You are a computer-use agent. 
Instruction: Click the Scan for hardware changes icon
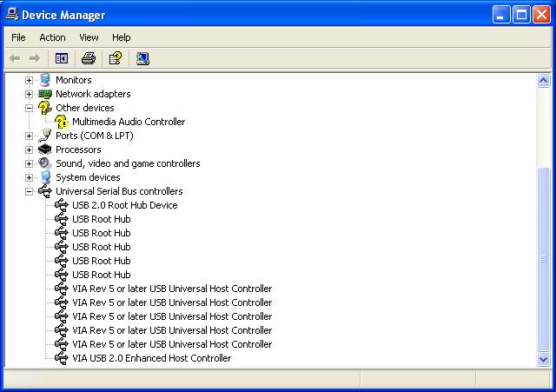142,58
